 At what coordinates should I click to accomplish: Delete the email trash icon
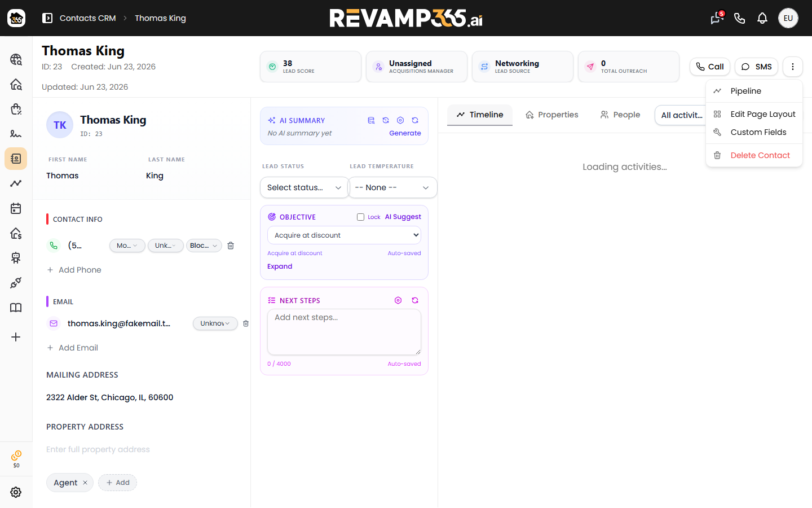(x=246, y=323)
